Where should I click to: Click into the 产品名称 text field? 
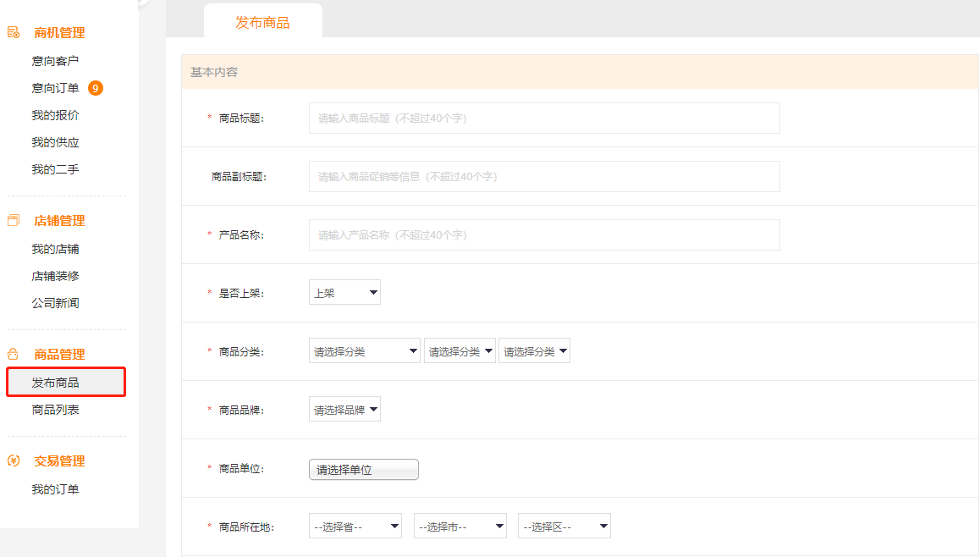tap(543, 235)
